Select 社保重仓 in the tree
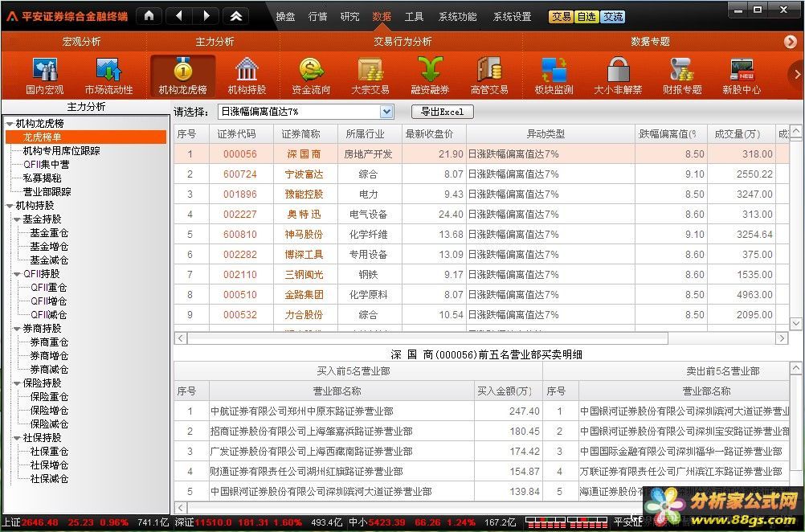The height and width of the screenshot is (532, 805). tap(49, 452)
